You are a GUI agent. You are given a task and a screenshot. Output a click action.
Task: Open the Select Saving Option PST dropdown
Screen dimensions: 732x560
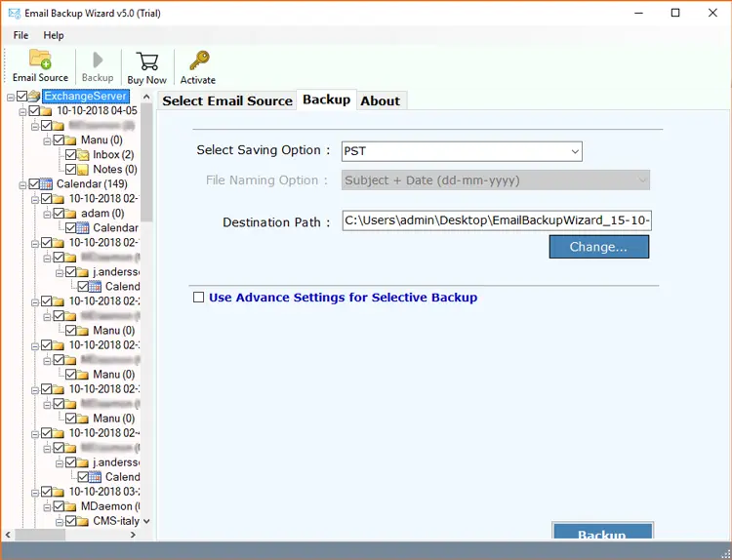pyautogui.click(x=462, y=151)
